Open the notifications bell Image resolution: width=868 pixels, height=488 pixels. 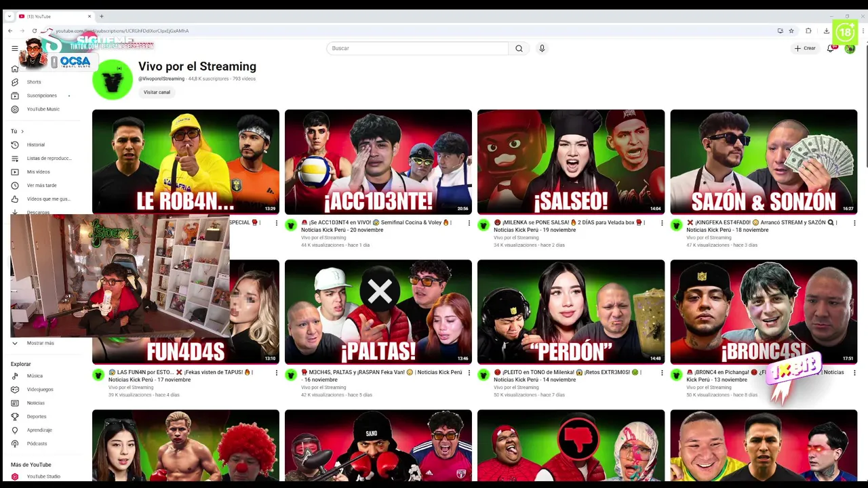coord(831,48)
